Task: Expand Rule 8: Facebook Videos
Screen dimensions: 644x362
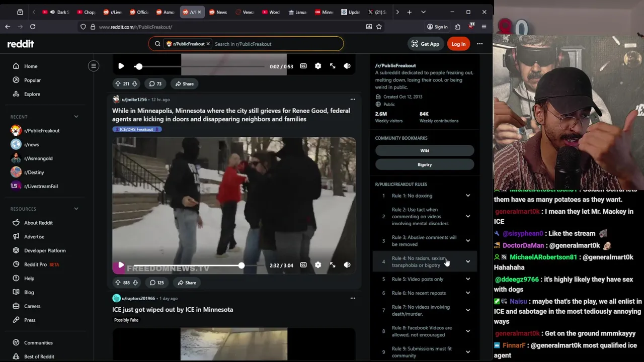Action: pos(425,331)
